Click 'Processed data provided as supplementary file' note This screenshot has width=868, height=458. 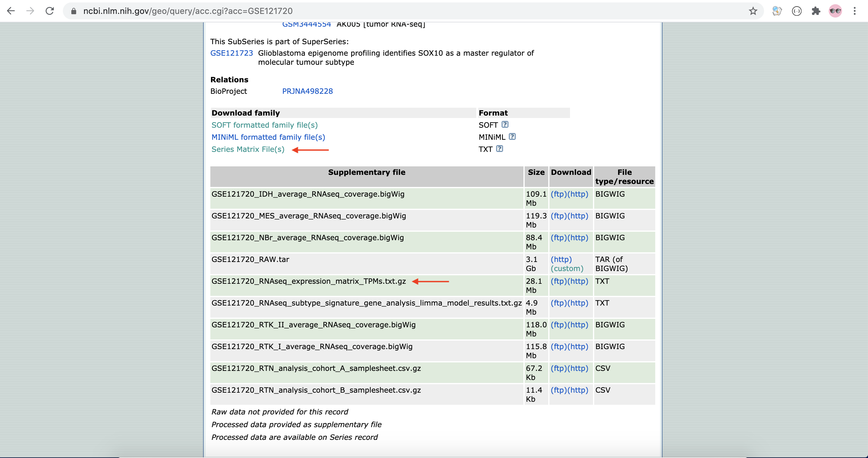pos(296,425)
